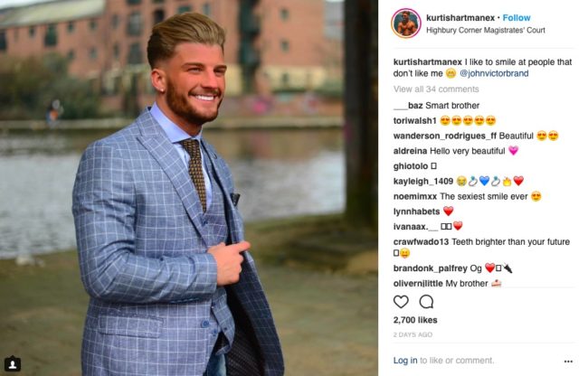Open Highbury Corner Magistrates' Court location
The width and height of the screenshot is (588, 376).
click(x=486, y=30)
